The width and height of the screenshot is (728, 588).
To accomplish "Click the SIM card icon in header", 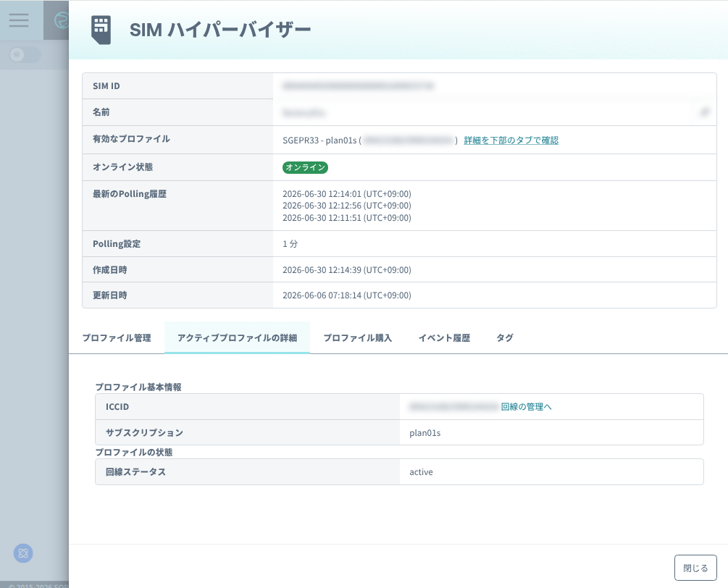I will click(101, 30).
